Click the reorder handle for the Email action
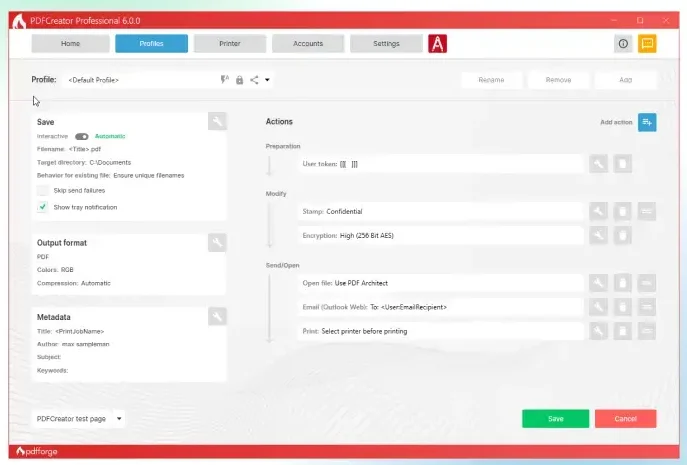687x465 pixels. click(x=647, y=307)
